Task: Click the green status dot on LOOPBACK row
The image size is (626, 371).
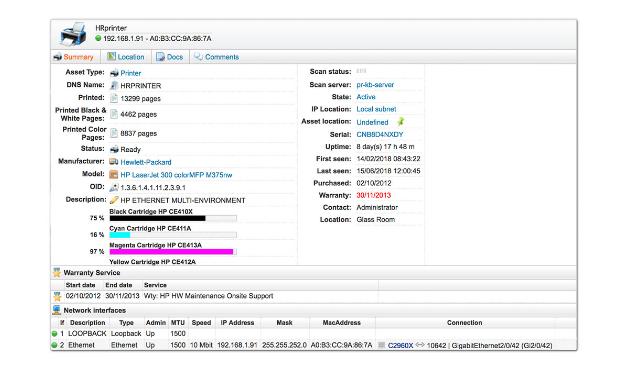Action: coord(55,333)
